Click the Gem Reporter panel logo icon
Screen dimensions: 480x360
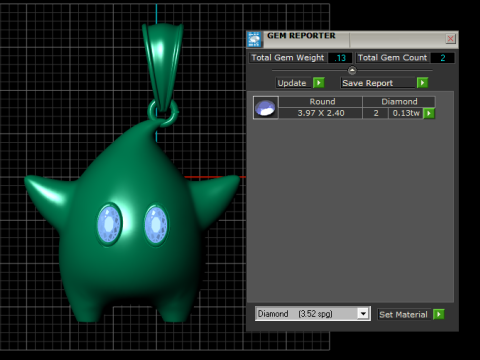tap(254, 39)
